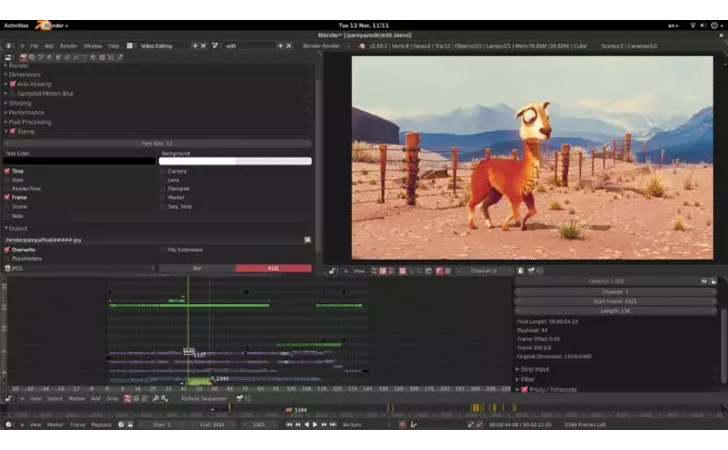Click the auto-keyframe record icon

click(x=403, y=424)
